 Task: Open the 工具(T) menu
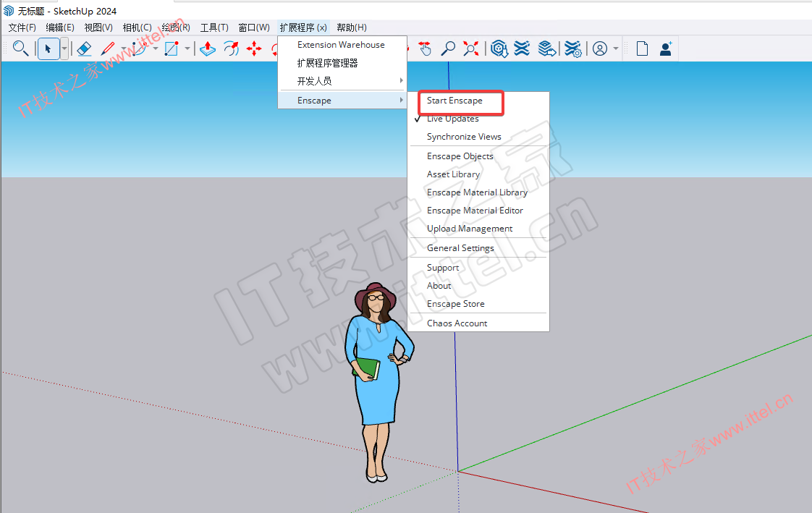pyautogui.click(x=214, y=27)
